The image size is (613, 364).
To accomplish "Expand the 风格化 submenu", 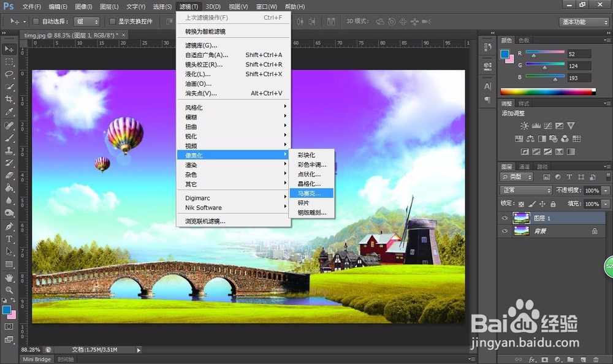I will click(x=234, y=107).
